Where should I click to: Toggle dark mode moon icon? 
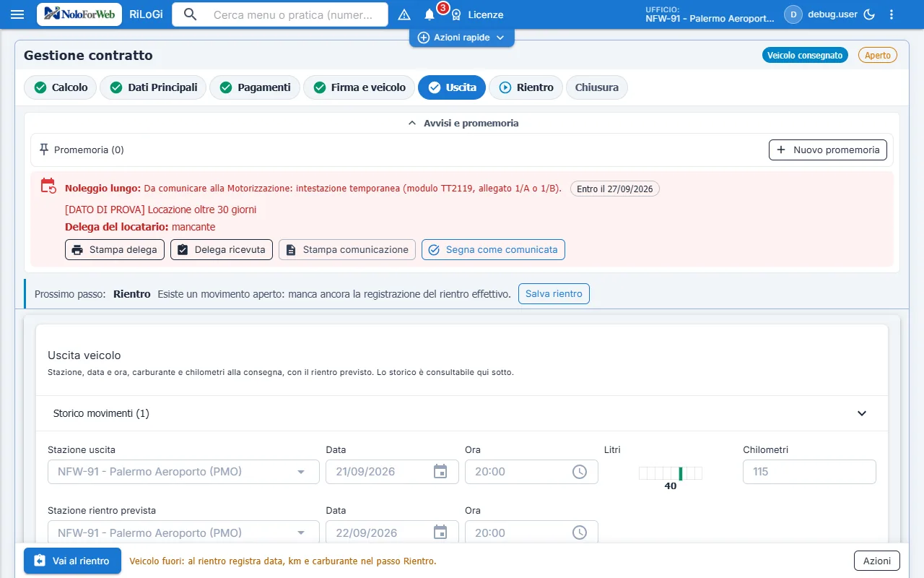click(869, 14)
